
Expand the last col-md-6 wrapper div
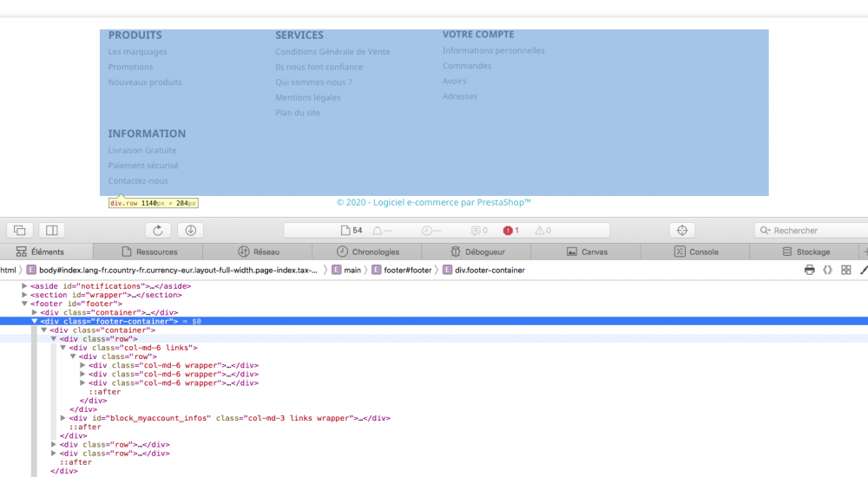[82, 383]
